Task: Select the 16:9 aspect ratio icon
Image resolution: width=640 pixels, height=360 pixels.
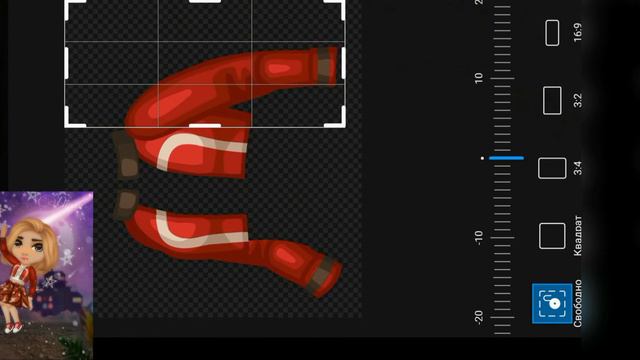Action: pos(552,33)
